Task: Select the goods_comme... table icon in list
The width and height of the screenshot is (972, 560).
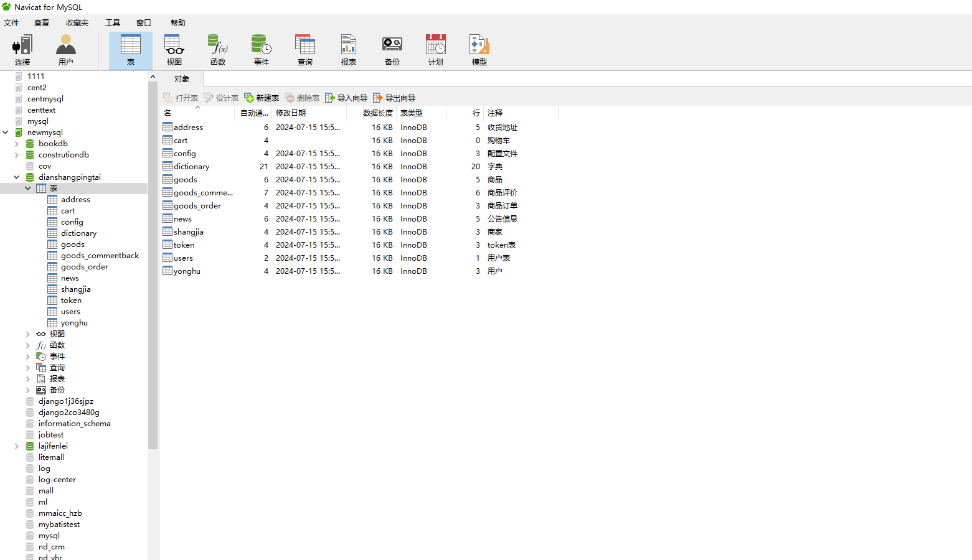Action: [x=168, y=192]
